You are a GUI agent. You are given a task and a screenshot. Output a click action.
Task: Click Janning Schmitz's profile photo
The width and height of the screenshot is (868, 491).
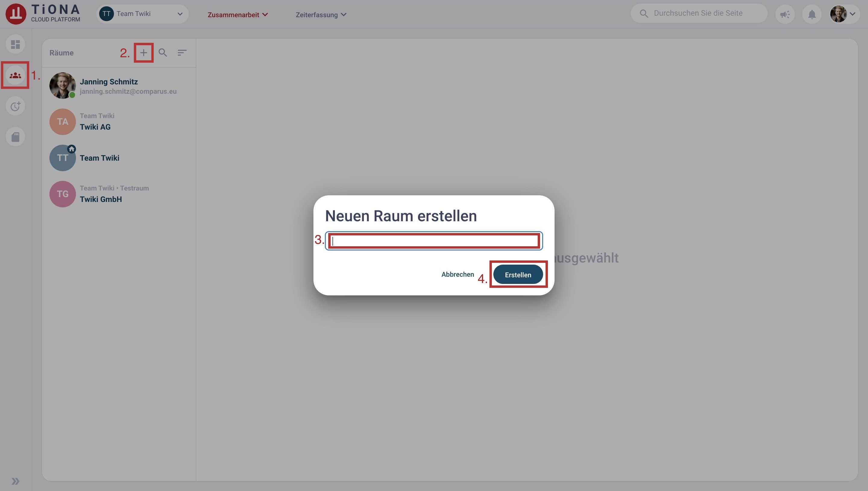click(62, 85)
